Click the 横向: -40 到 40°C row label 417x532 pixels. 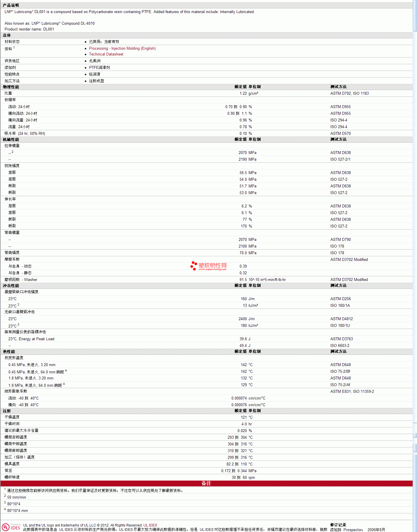[x=23, y=405]
